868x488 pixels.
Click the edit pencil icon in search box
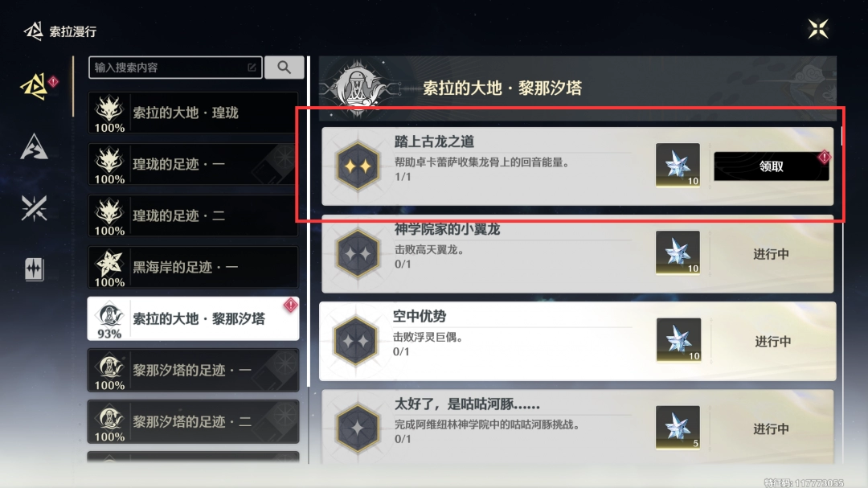[252, 68]
